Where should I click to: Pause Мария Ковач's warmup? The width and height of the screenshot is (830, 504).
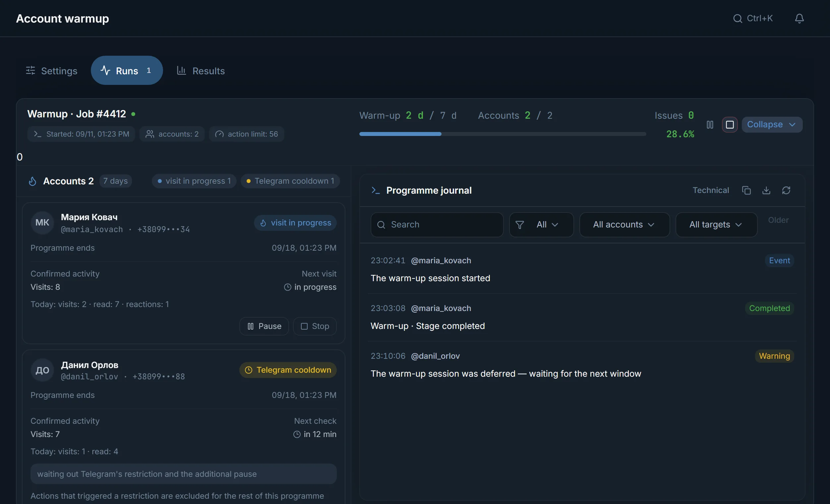(264, 326)
